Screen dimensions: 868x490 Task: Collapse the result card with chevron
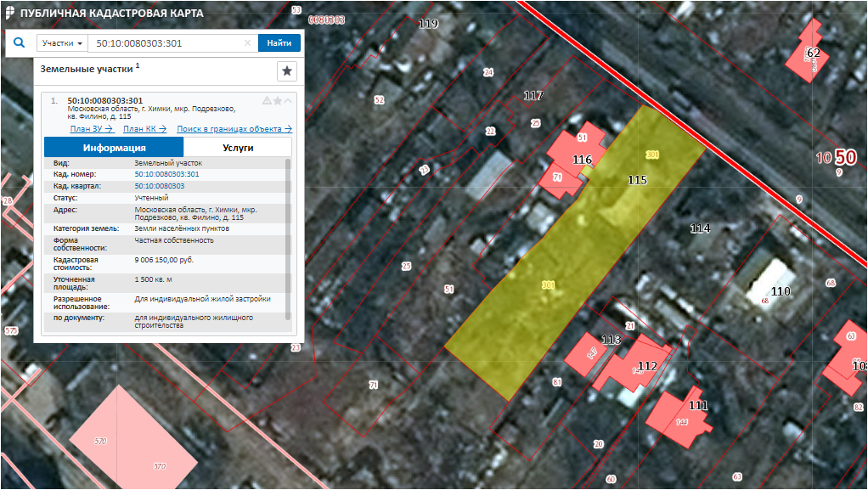288,100
